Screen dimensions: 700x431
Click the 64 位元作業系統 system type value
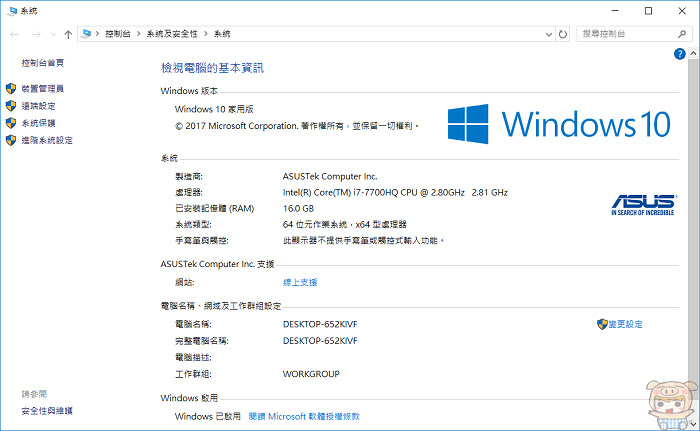345,225
